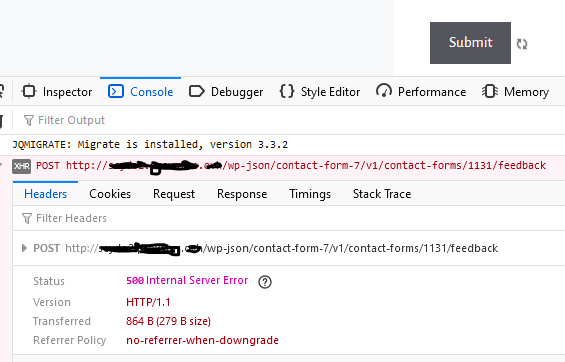
Task: Open the Performance panel
Action: (x=421, y=92)
